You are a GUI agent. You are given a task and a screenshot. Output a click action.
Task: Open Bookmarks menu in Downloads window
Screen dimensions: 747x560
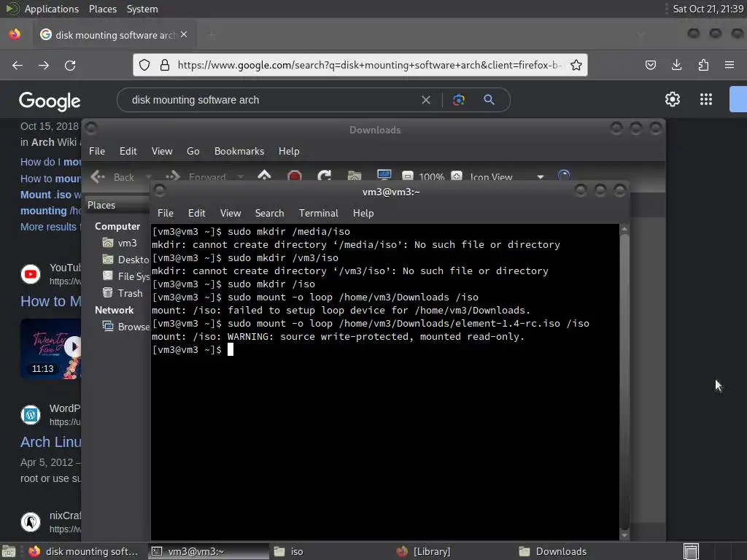coord(239,151)
